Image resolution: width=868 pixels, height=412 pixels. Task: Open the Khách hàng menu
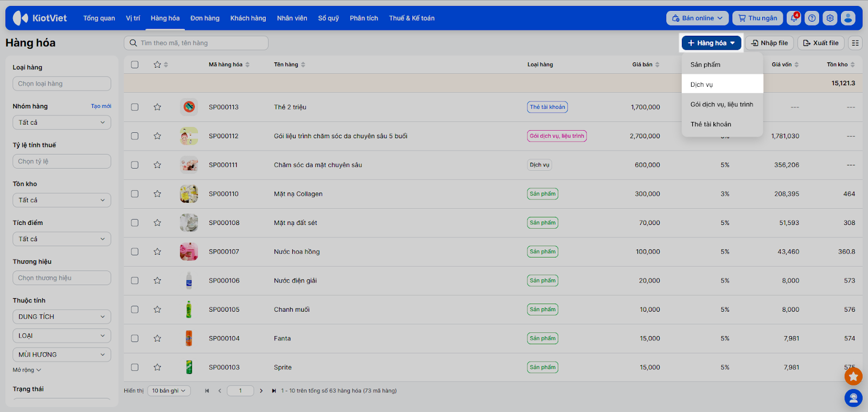point(248,18)
